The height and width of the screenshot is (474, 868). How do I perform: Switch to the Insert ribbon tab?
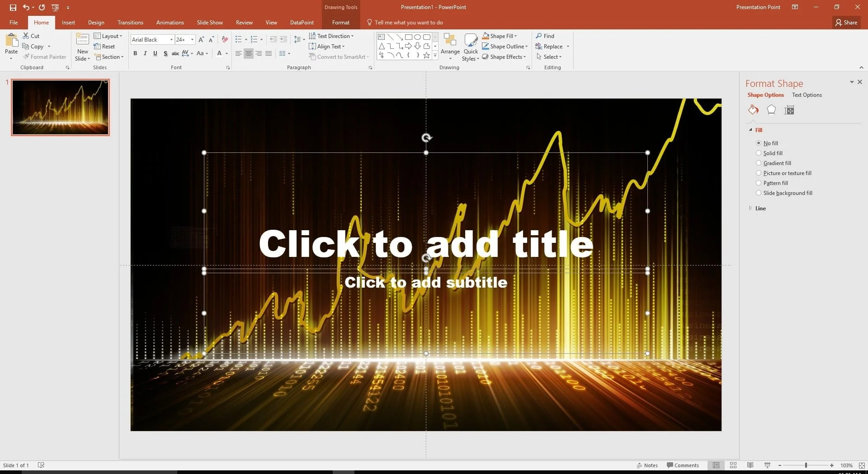coord(68,22)
